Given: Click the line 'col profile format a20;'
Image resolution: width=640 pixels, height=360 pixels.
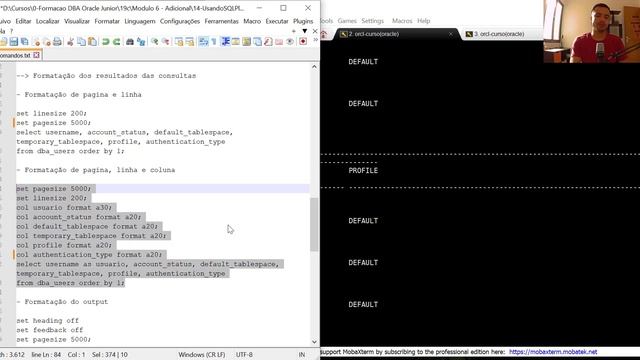Looking at the screenshot, I should [64, 245].
